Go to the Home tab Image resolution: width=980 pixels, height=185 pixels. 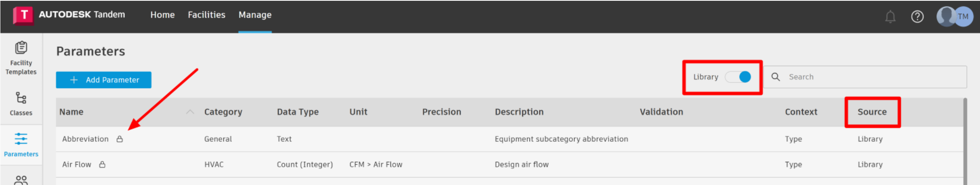click(x=162, y=15)
